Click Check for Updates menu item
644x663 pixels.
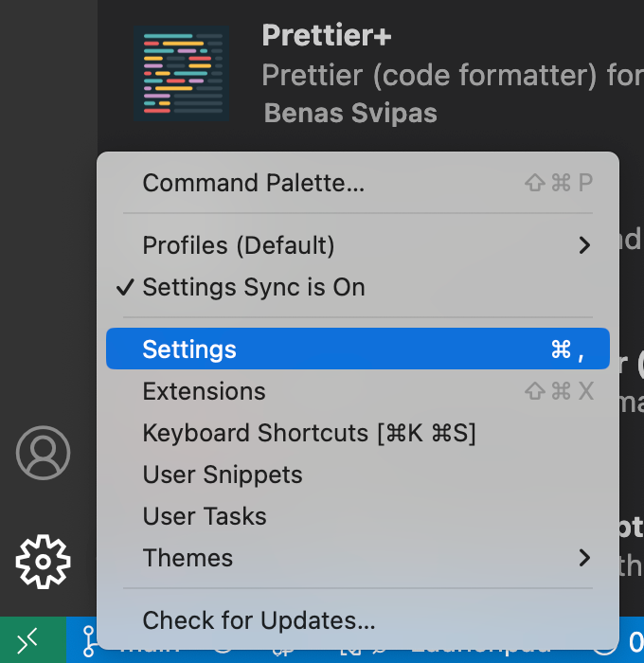coord(259,621)
